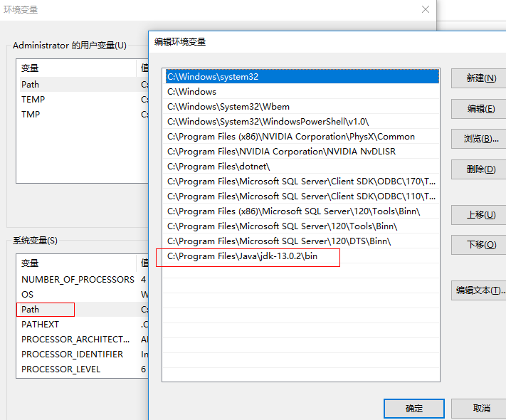The height and width of the screenshot is (420, 506).
Task: Click the 浏览(B)... button
Action: coord(478,139)
